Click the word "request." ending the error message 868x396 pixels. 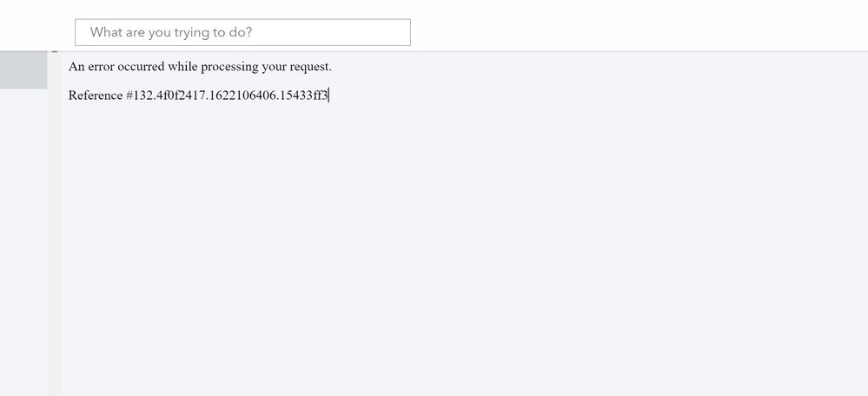coord(310,68)
